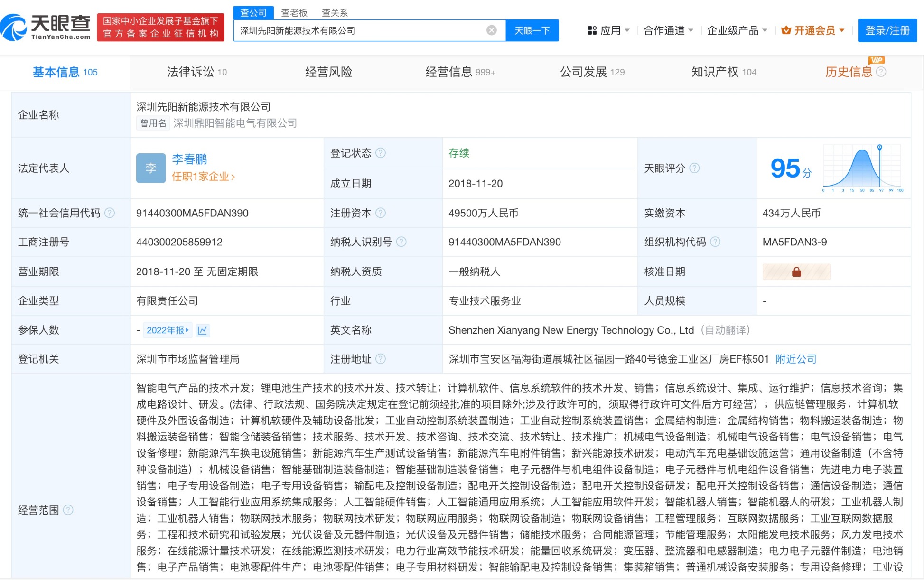Click the 存续 registration status text
Screen dimensions: 924x580
[459, 153]
